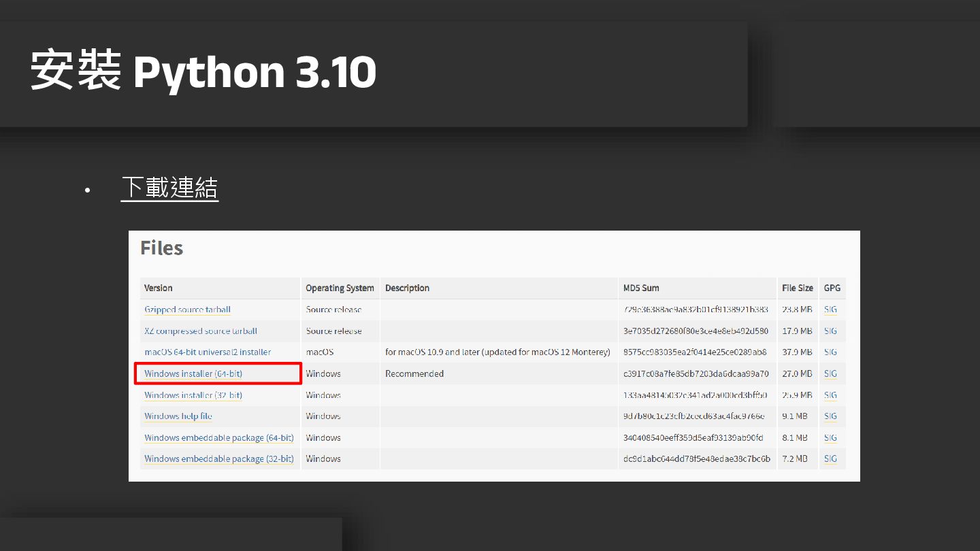Open the XZ compressed source tarball link

[201, 331]
